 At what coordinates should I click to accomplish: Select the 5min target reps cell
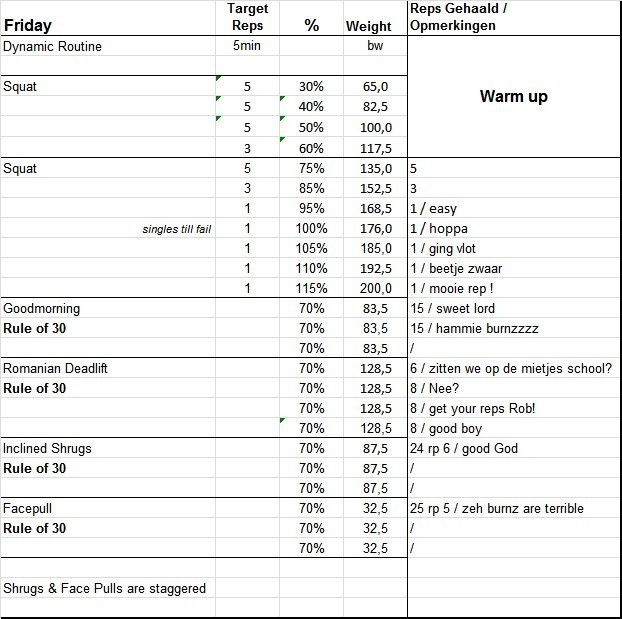(x=247, y=46)
